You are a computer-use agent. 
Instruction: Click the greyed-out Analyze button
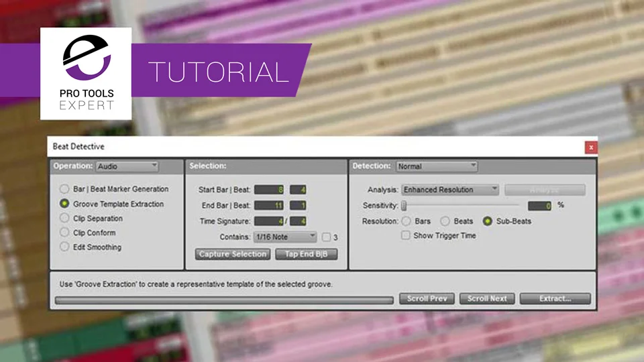pos(545,190)
